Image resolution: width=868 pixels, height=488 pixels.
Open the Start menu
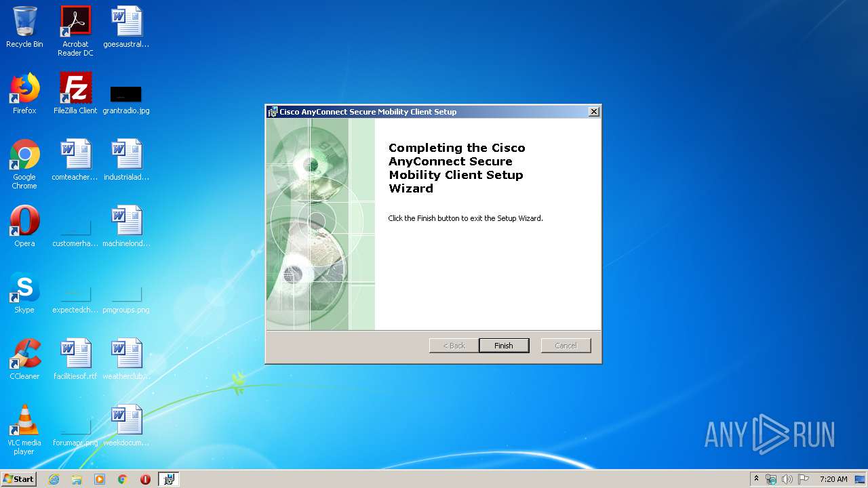point(19,479)
